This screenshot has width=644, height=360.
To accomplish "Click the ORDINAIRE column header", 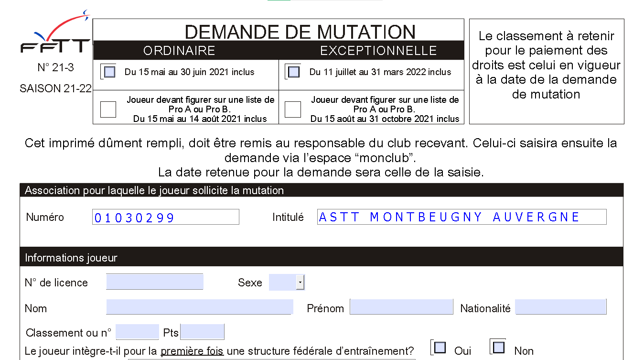I will (x=179, y=51).
